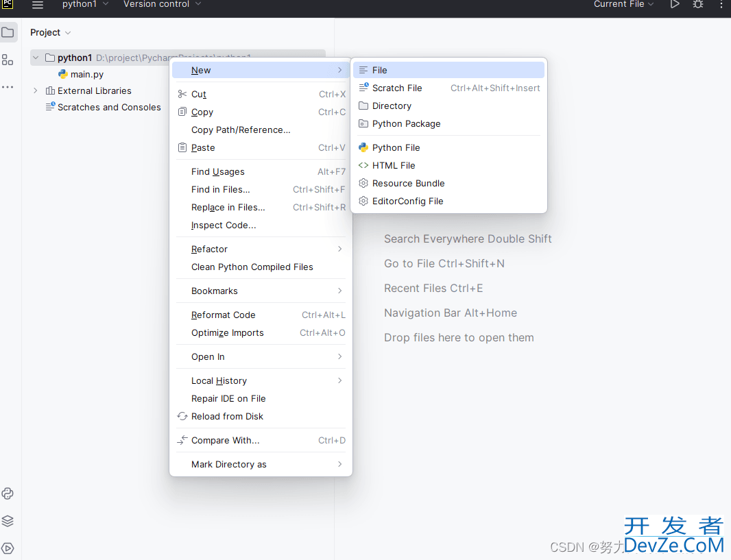Open the Layers tool window at bottom-left

click(x=8, y=521)
